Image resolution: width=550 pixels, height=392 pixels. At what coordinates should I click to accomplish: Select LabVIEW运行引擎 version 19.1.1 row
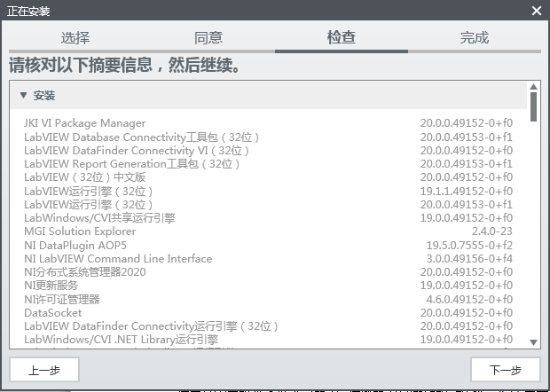pos(268,191)
